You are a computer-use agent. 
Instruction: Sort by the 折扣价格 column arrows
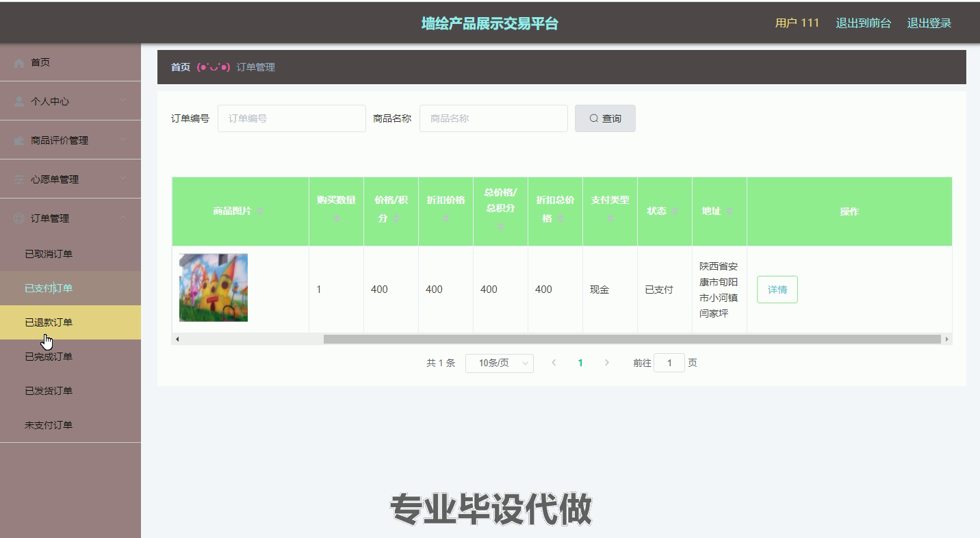pos(446,218)
